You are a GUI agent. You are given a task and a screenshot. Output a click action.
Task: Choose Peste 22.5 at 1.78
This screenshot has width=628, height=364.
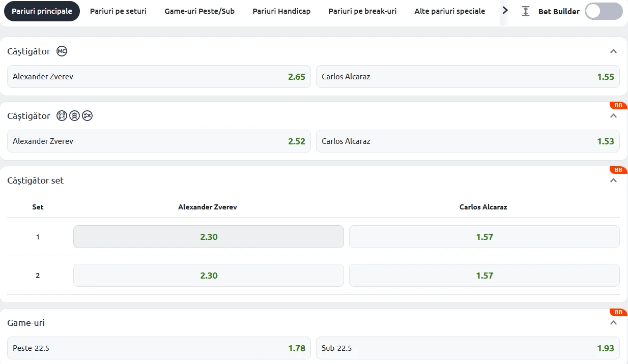(159, 348)
